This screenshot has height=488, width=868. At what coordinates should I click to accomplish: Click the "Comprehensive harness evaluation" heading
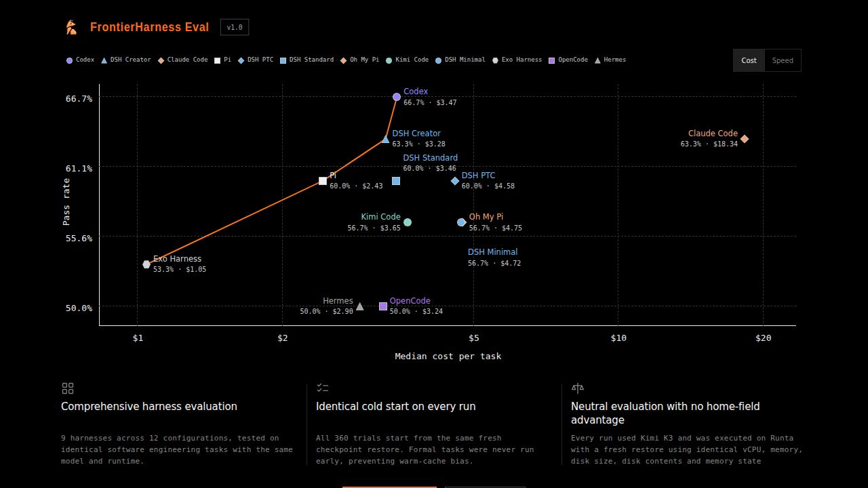coord(149,407)
